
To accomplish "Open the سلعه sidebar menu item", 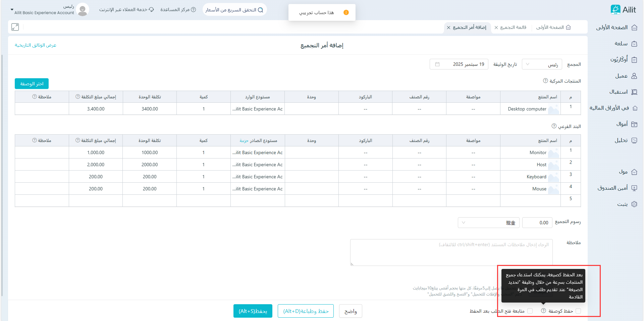I will [621, 44].
